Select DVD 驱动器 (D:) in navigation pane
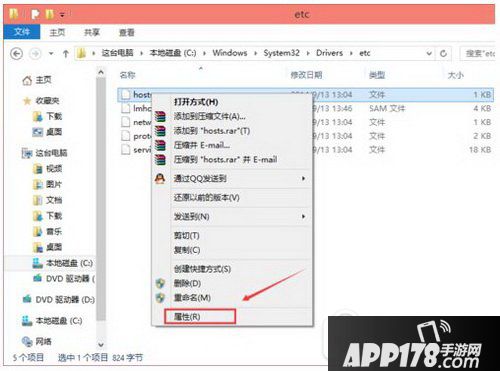 click(x=65, y=300)
